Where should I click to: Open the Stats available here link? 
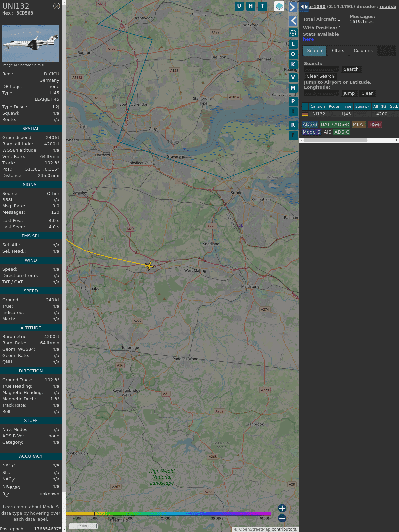click(x=308, y=39)
